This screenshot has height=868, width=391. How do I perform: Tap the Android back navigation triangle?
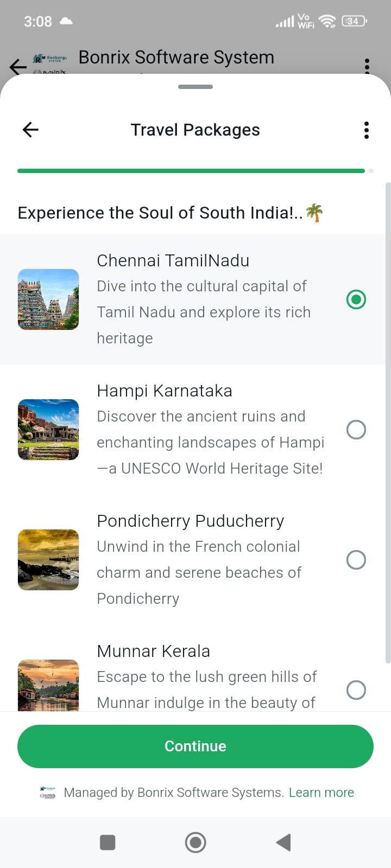pyautogui.click(x=283, y=843)
